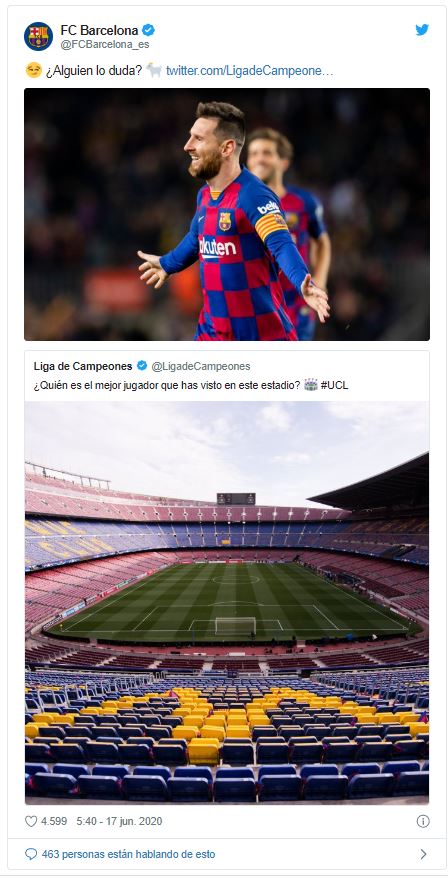The width and height of the screenshot is (448, 889).
Task: Follow the twitter.com/LigadeCampeone… link
Action: point(250,71)
